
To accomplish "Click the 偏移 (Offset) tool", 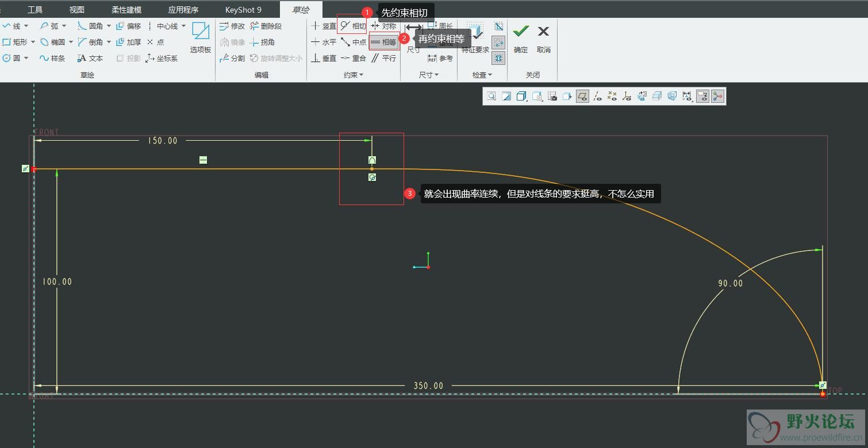I will pyautogui.click(x=129, y=26).
